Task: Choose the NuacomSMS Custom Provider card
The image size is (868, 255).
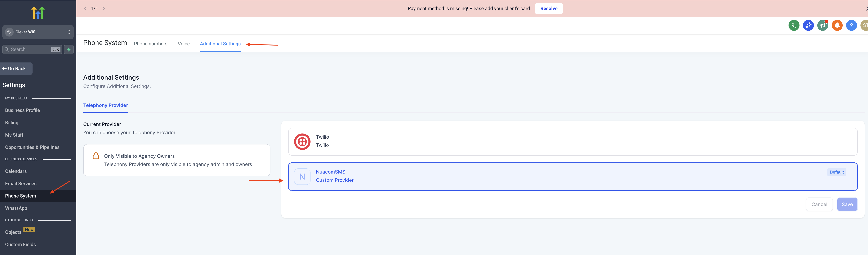Action: tap(573, 176)
